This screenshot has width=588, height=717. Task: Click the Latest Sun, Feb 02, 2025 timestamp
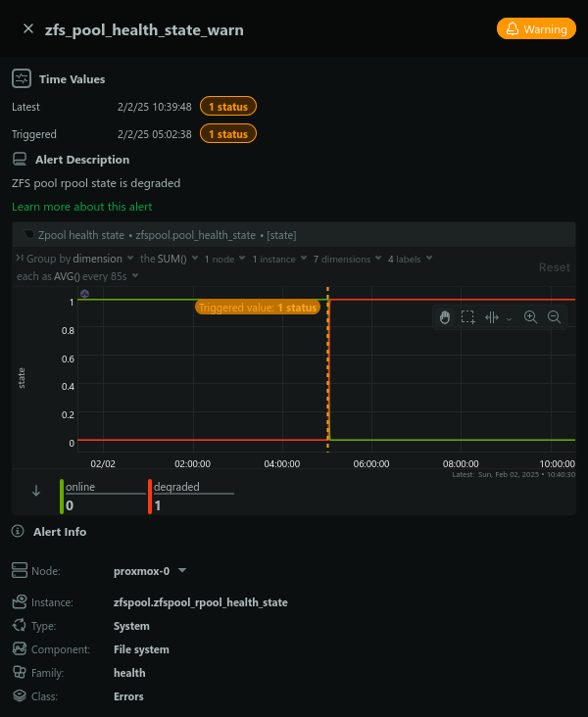point(514,475)
